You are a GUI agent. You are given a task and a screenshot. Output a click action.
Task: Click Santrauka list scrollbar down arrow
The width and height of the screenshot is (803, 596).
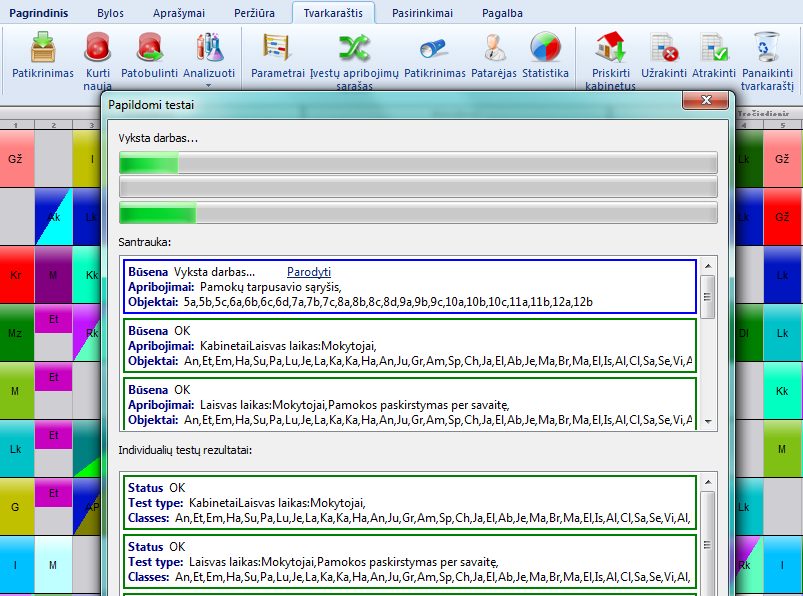tap(708, 423)
